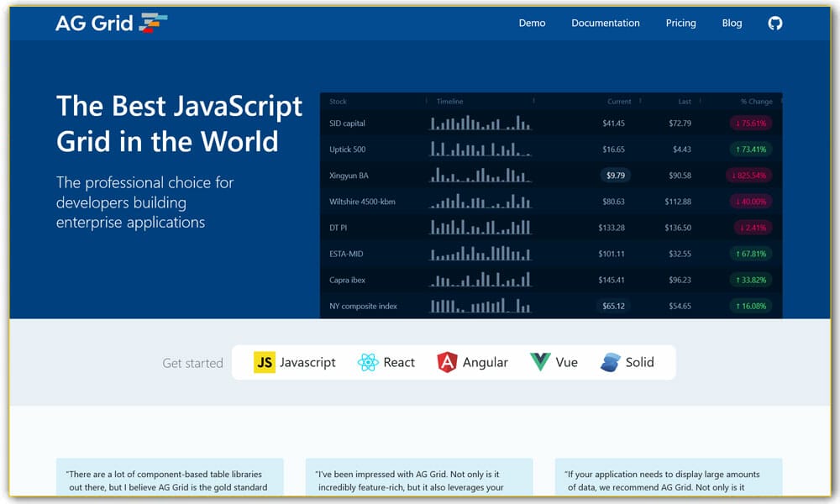840x504 pixels.
Task: Click the red Angular shield icon
Action: tap(447, 362)
